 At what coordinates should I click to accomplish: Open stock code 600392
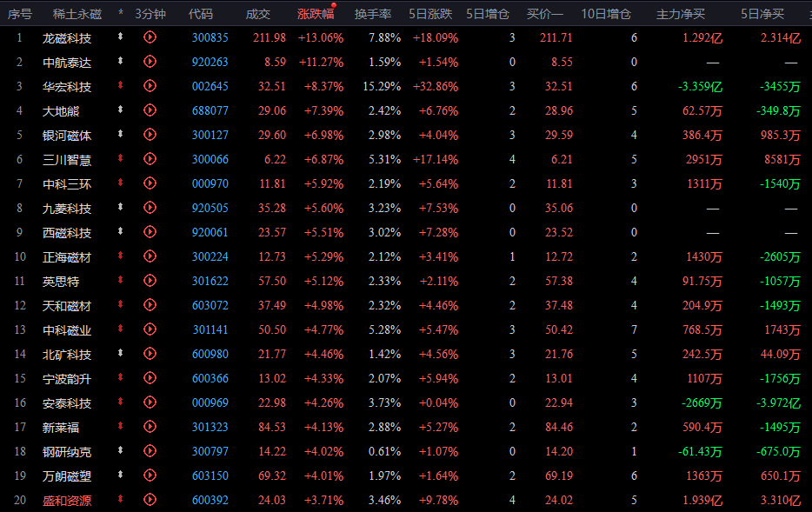pos(210,500)
